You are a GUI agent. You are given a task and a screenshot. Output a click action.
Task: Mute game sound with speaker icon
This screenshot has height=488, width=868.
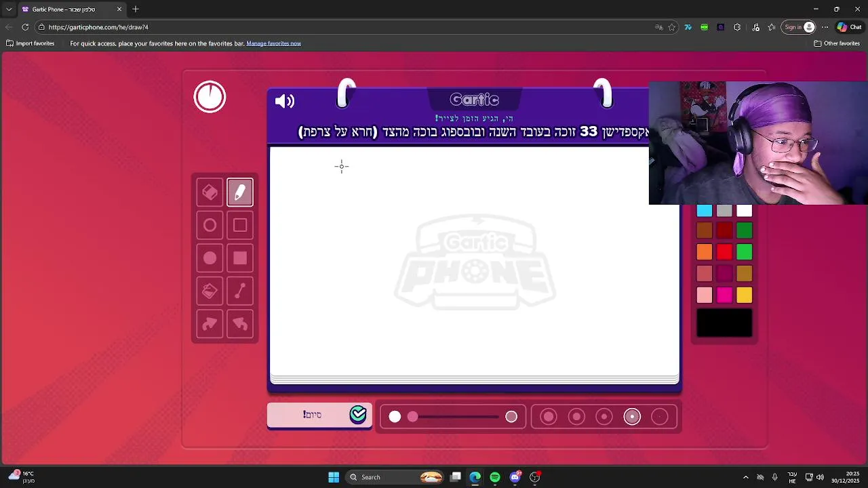(x=285, y=101)
